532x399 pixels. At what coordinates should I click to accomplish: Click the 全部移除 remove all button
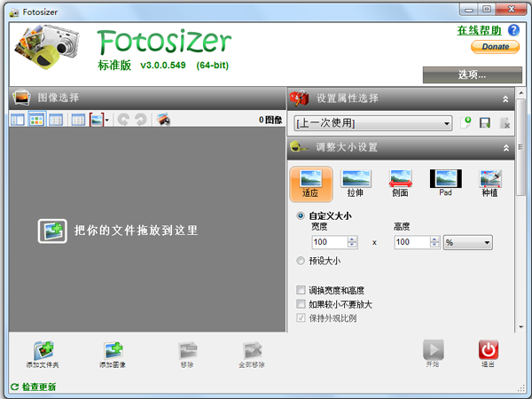click(252, 355)
